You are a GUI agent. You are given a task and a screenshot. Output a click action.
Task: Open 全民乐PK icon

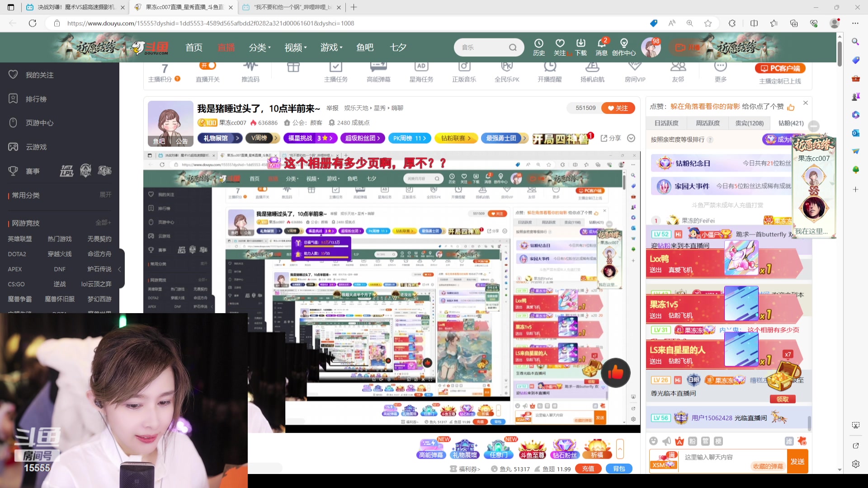click(x=507, y=72)
